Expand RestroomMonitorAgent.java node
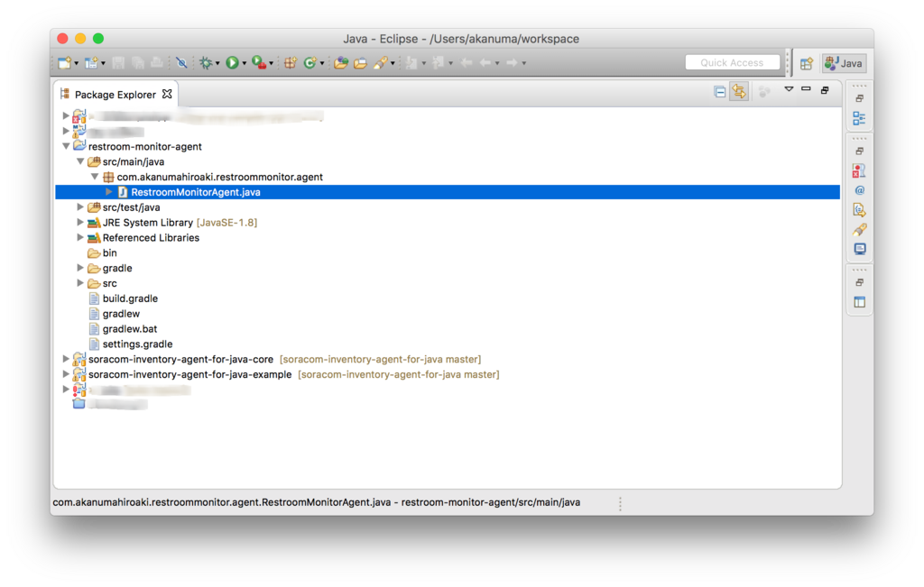 [x=109, y=192]
